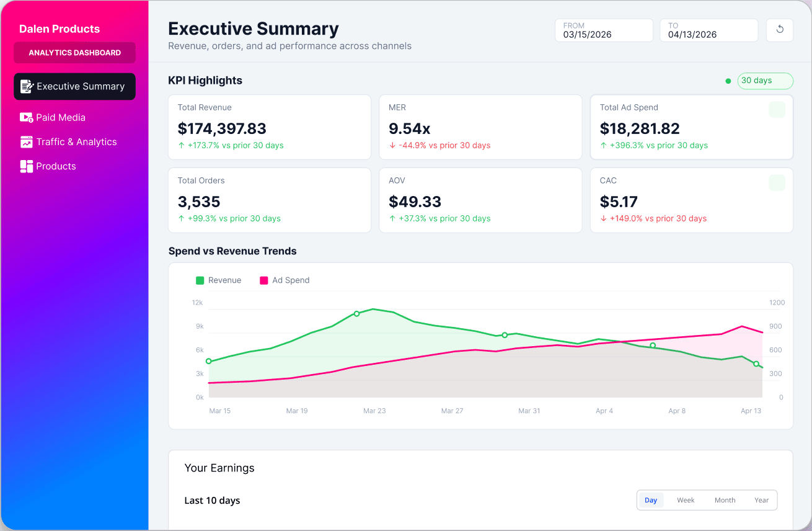Click the Paid Media video icon

pos(27,117)
